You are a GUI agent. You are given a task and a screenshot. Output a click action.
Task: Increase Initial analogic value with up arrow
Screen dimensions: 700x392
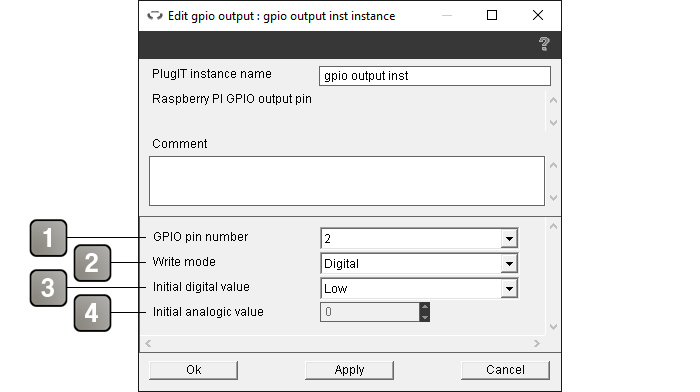click(425, 307)
